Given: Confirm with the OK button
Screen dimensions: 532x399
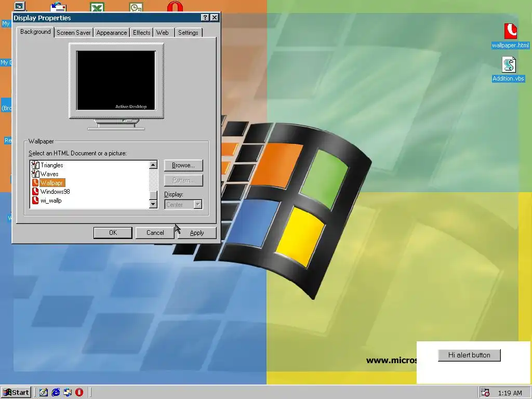Looking at the screenshot, I should click(x=113, y=233).
